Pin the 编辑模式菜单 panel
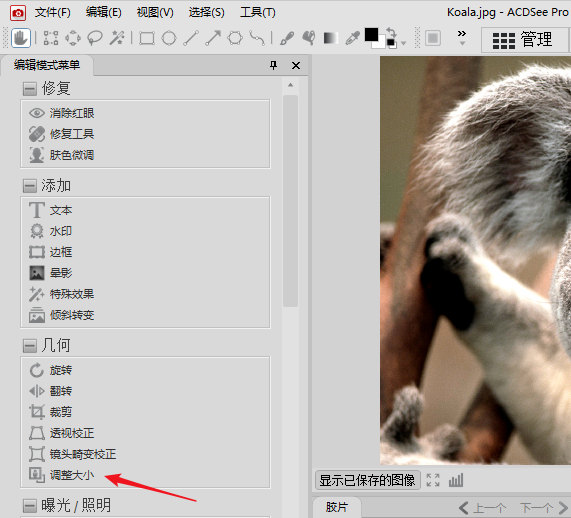Screen dimensions: 571x518 (x=273, y=65)
